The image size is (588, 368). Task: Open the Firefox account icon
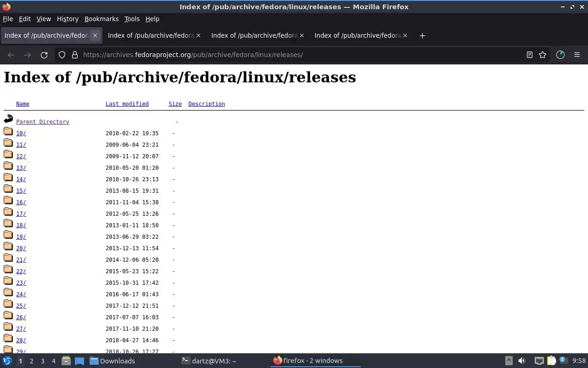(x=560, y=55)
